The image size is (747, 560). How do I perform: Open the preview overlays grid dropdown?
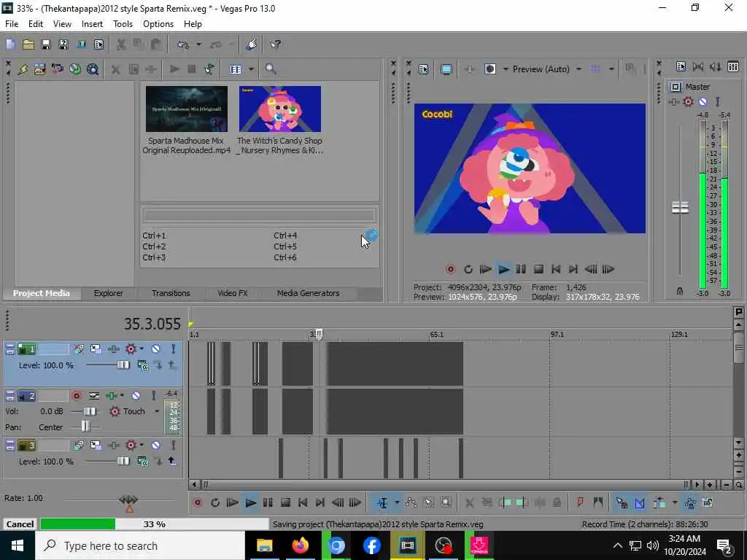pyautogui.click(x=611, y=69)
